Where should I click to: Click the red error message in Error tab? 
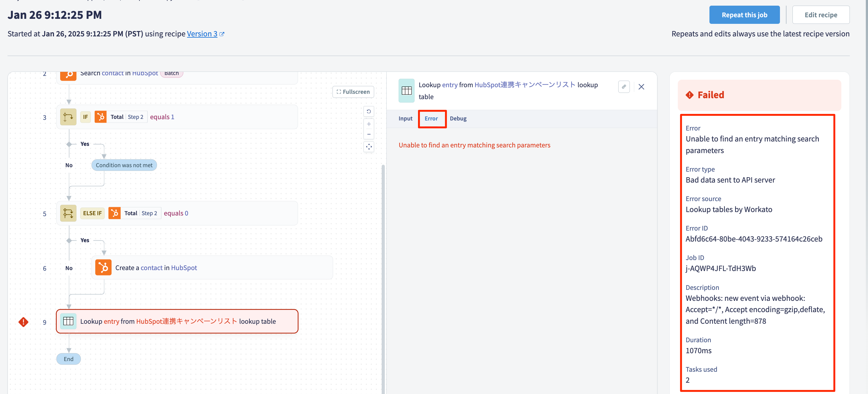474,145
